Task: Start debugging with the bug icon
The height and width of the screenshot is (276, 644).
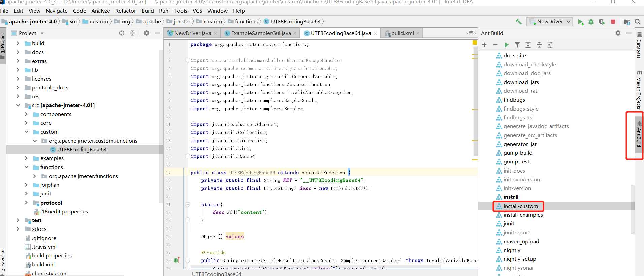Action: click(591, 22)
